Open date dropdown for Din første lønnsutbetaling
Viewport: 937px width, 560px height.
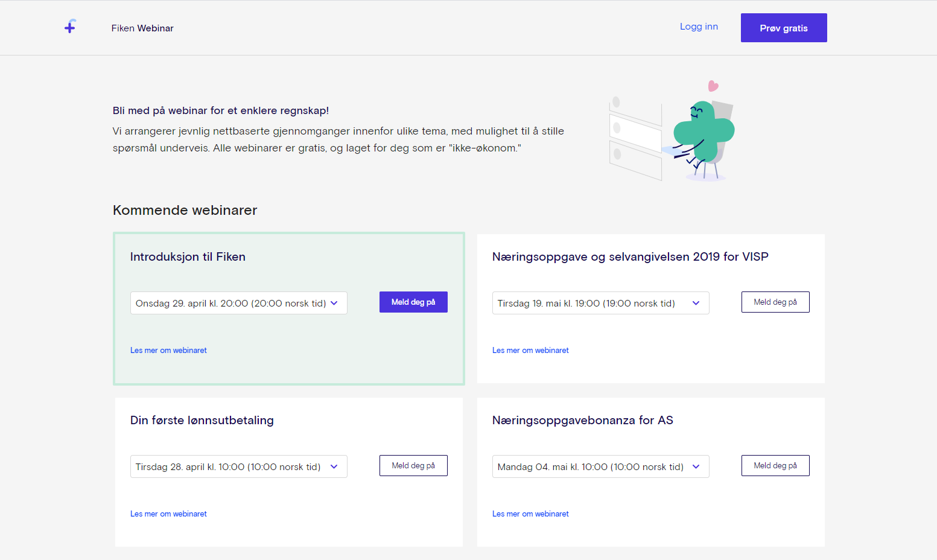tap(239, 466)
